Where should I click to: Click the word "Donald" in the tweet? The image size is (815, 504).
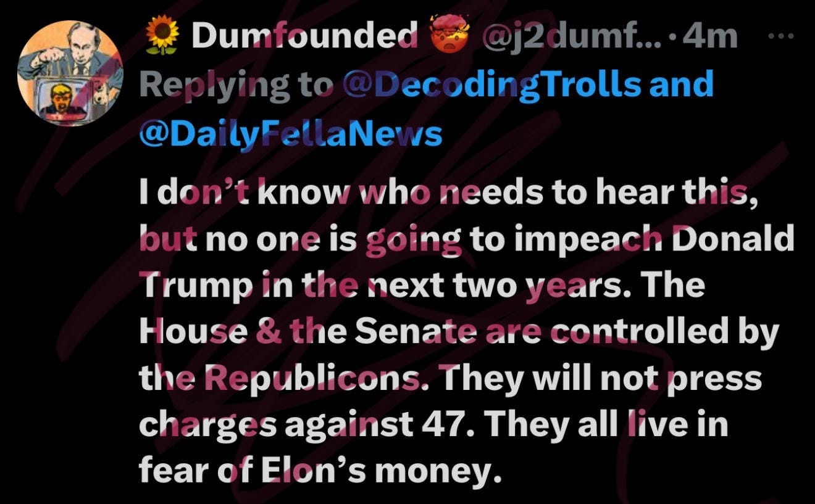(738, 238)
